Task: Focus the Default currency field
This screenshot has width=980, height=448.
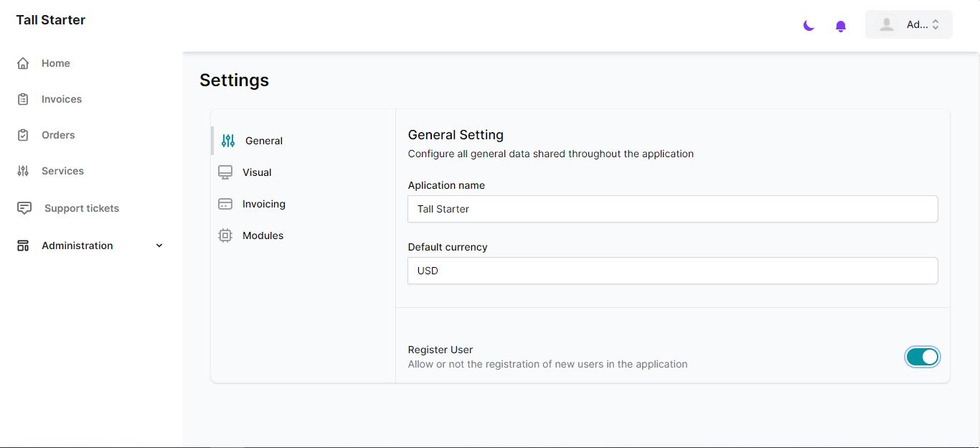Action: point(672,271)
